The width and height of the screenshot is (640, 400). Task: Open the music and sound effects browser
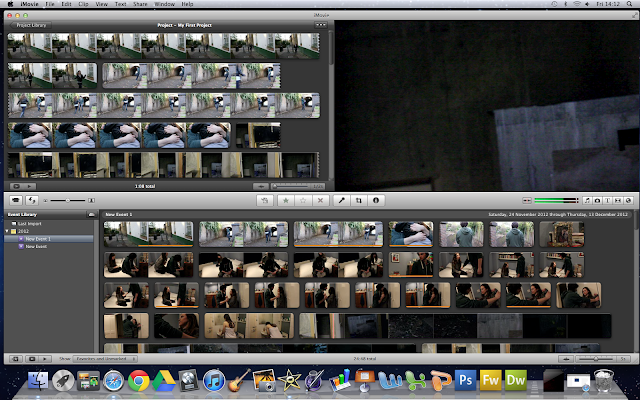587,200
